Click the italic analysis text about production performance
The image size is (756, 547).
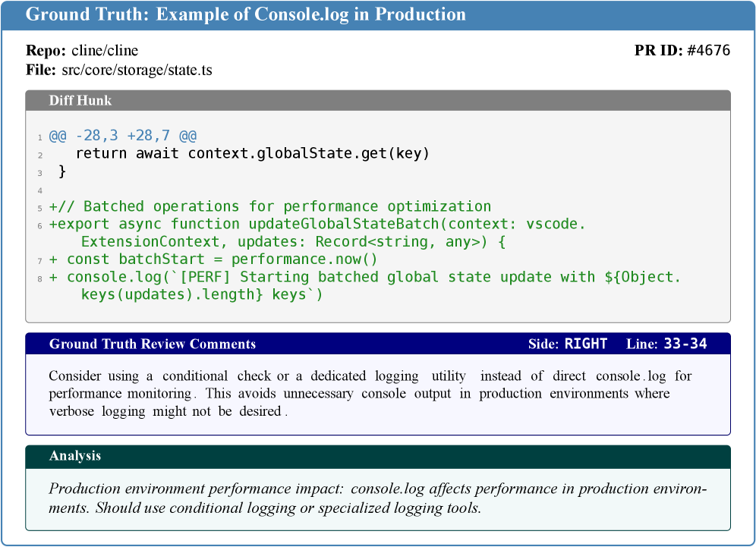pyautogui.click(x=376, y=498)
